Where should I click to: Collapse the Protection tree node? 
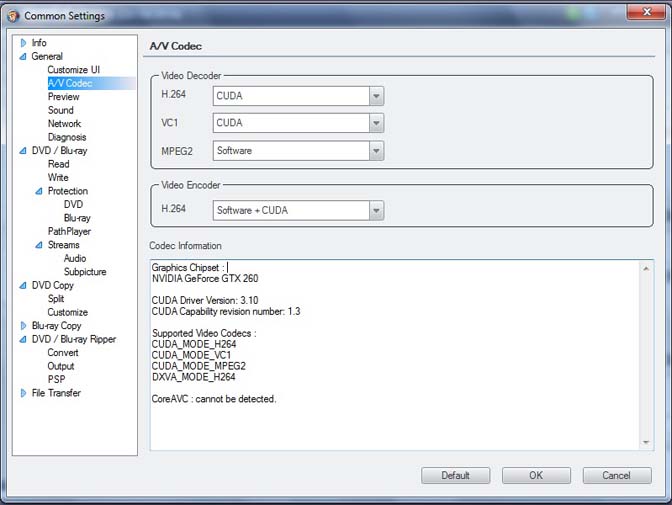point(39,191)
